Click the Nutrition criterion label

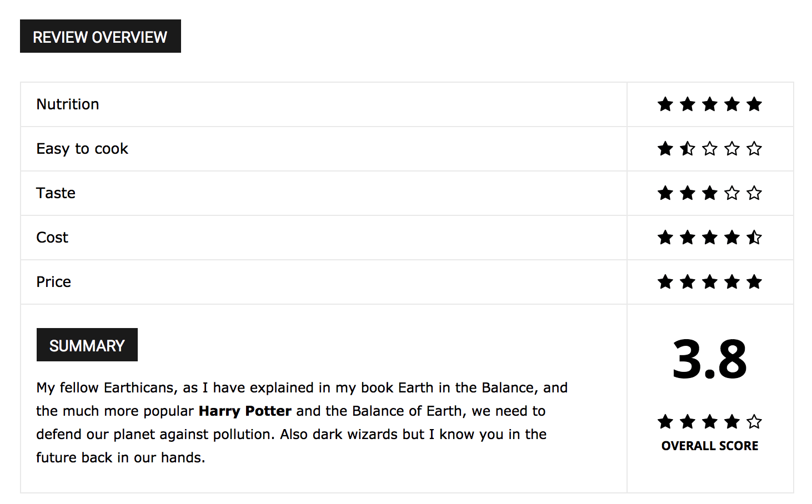pos(68,104)
